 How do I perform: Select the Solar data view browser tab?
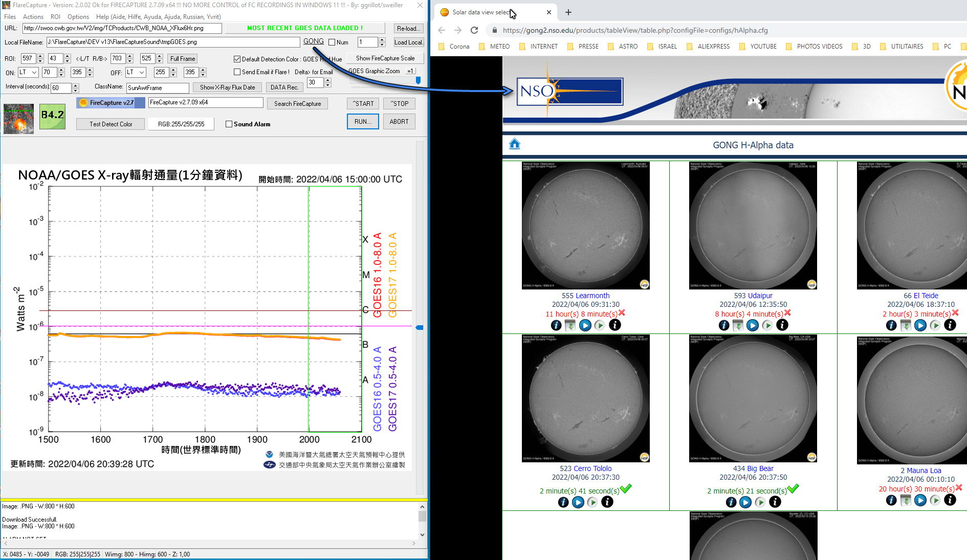(495, 12)
